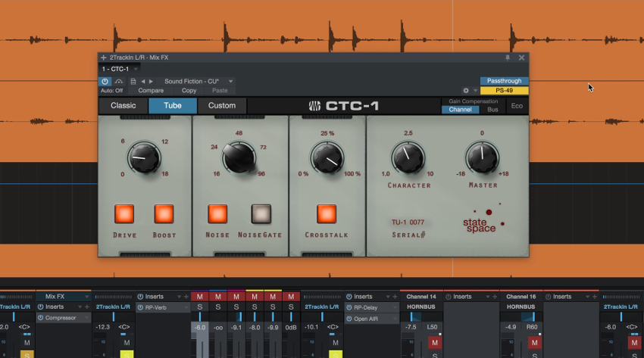The image size is (644, 358).
Task: Toggle Eco mode button
Action: [517, 106]
